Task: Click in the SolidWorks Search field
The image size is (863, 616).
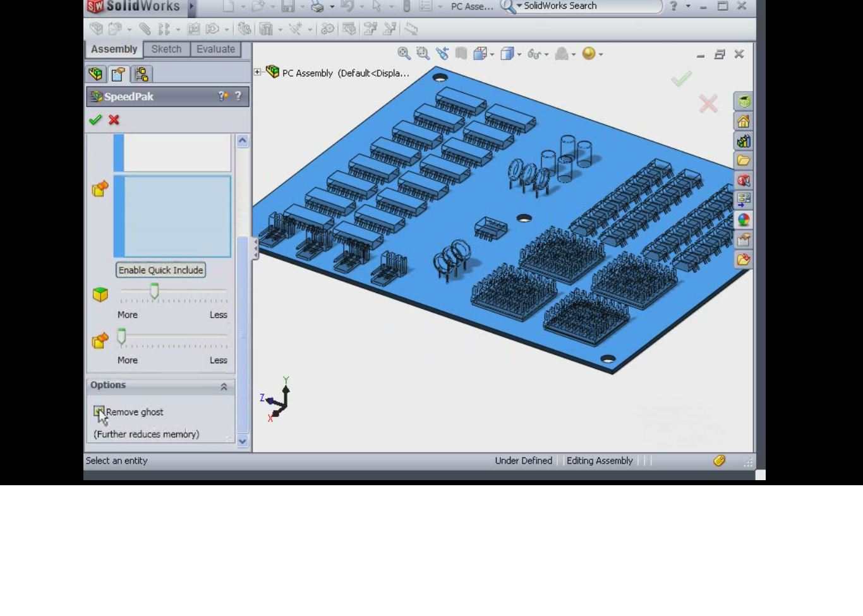Action: tap(588, 6)
